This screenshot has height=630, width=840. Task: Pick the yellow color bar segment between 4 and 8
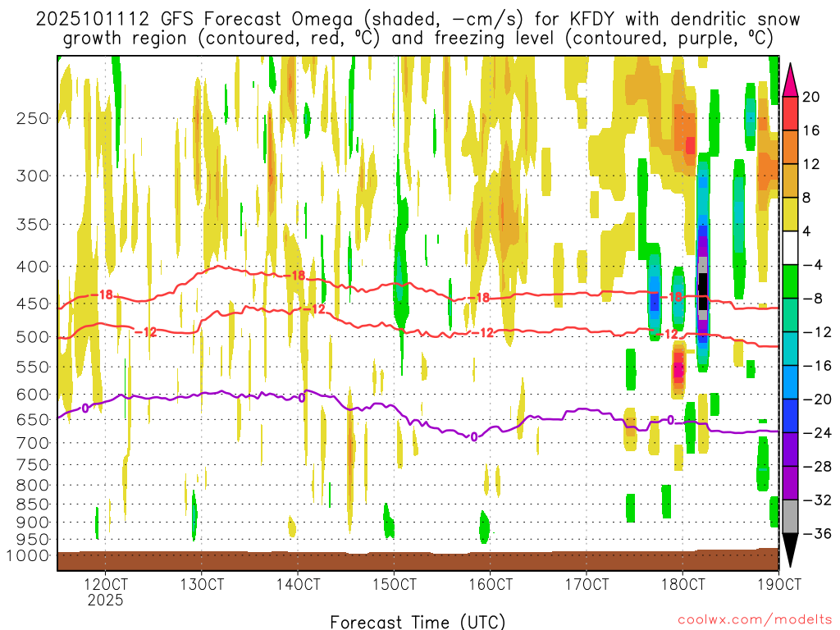(x=792, y=214)
